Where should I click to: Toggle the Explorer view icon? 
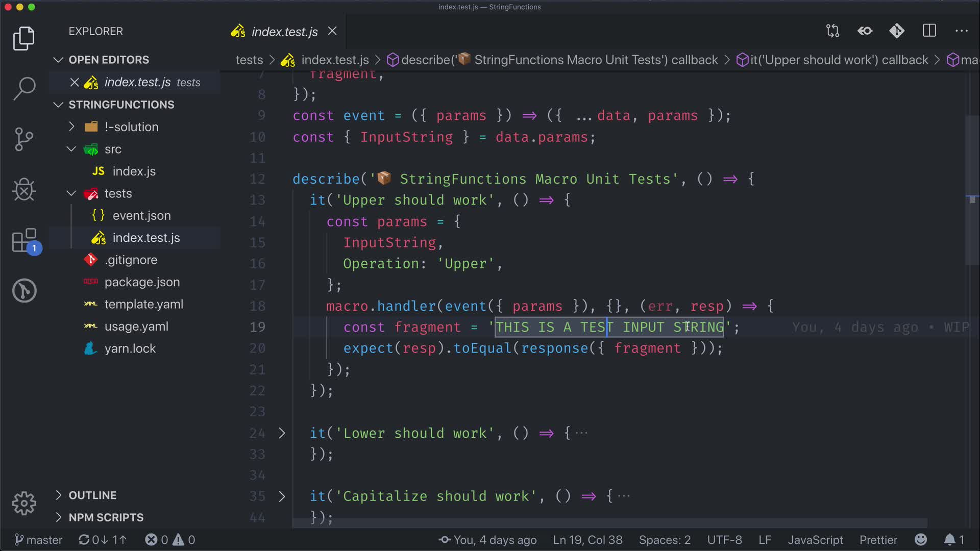[x=24, y=38]
